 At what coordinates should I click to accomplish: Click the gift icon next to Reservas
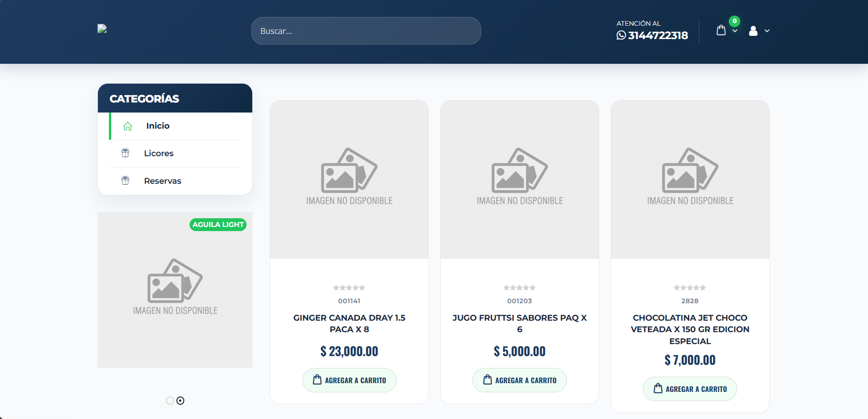[125, 181]
